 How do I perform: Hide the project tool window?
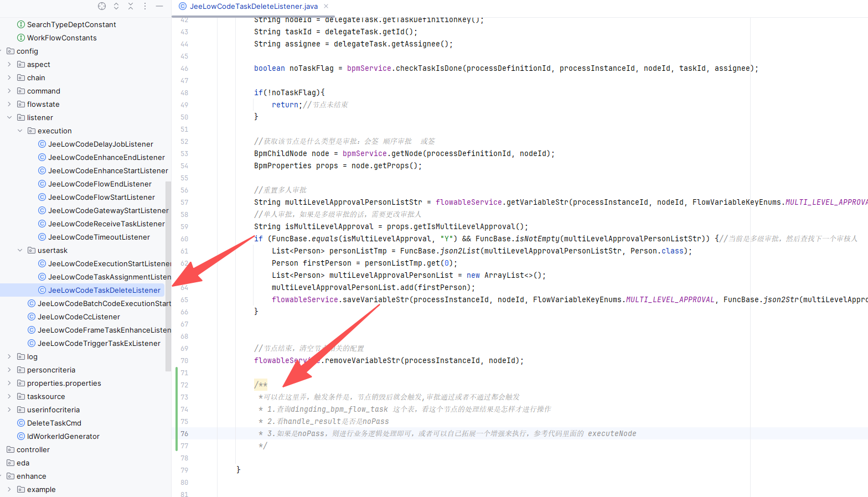[159, 6]
